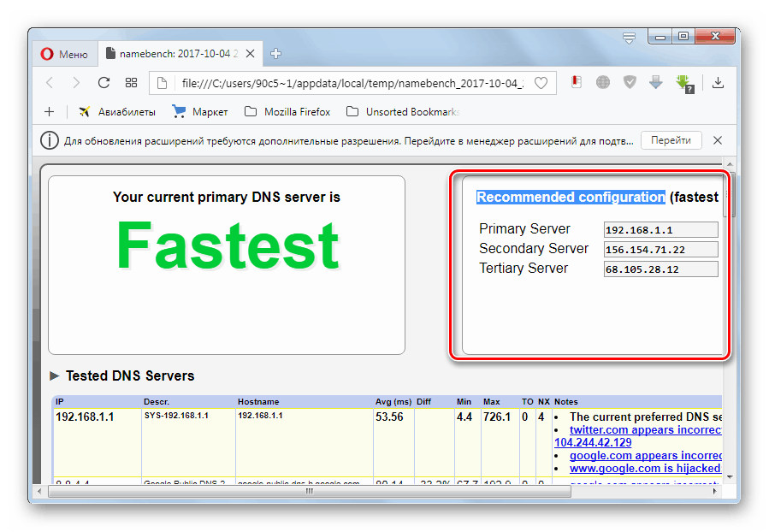Click the blue down-arrow extension icon

point(656,82)
